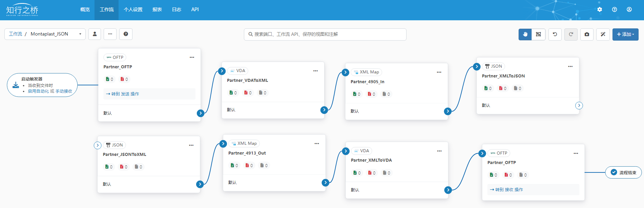Image resolution: width=644 pixels, height=208 pixels.
Task: Click the settings gear icon in header
Action: (x=600, y=9)
